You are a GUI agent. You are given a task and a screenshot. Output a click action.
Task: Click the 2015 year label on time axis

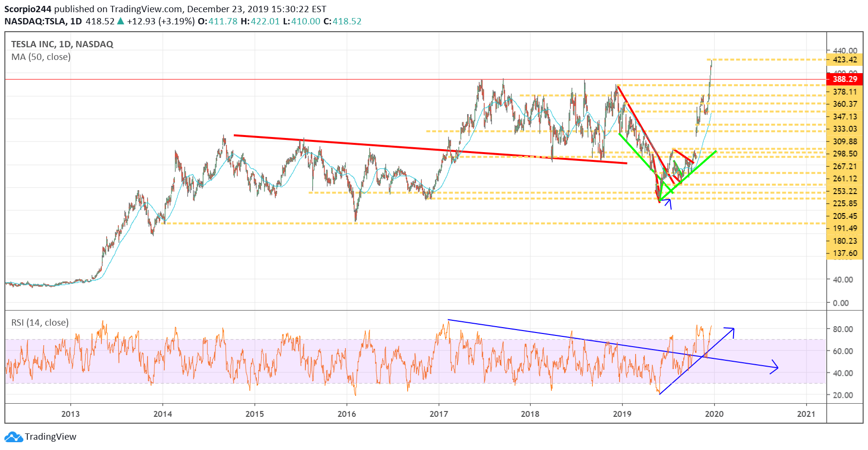coord(255,414)
